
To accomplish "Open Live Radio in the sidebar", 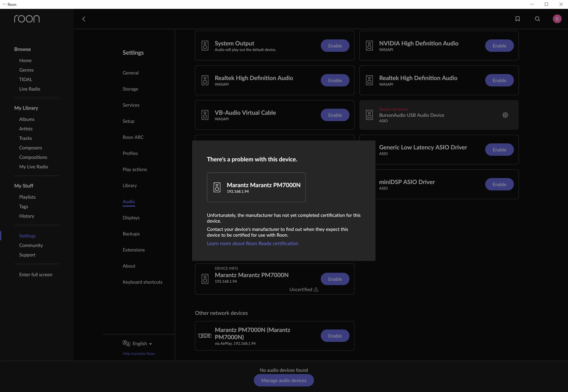I will click(x=30, y=89).
